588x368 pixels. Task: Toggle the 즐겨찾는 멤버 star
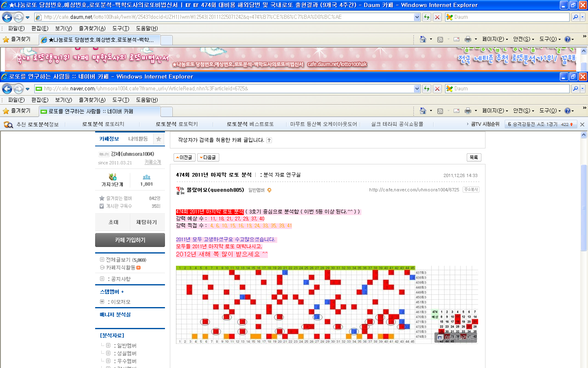pos(102,198)
